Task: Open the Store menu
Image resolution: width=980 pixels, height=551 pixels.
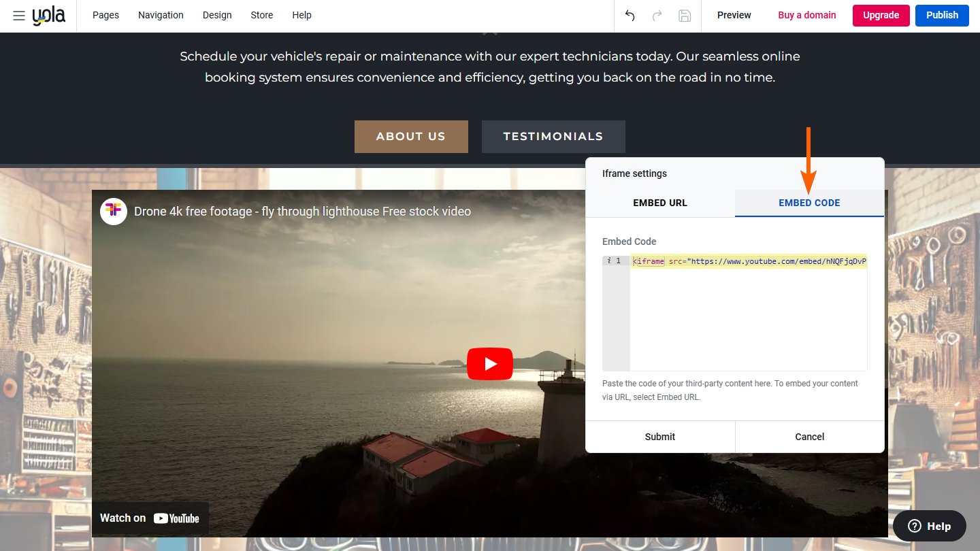Action: click(x=261, y=15)
